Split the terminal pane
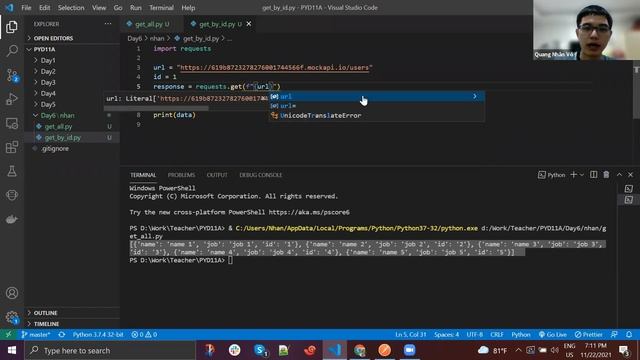This screenshot has height=360, width=640. coord(593,175)
